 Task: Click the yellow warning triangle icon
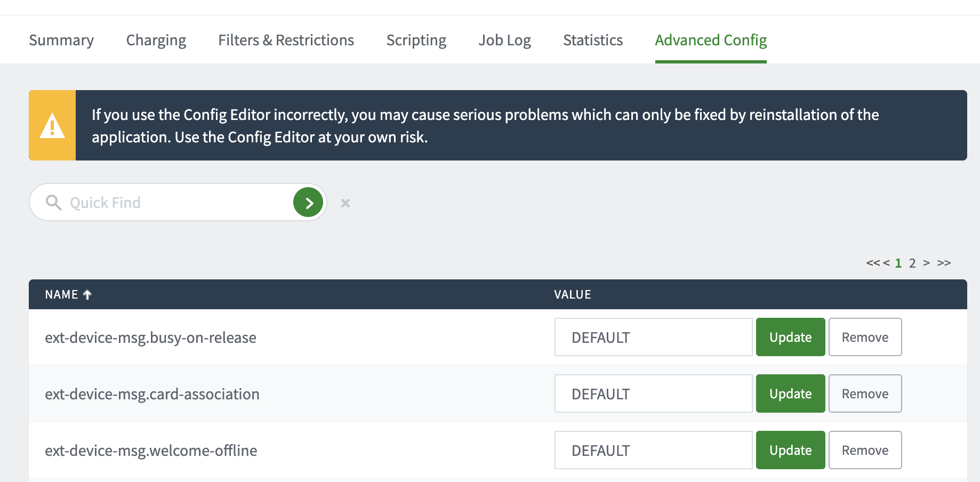coord(52,126)
